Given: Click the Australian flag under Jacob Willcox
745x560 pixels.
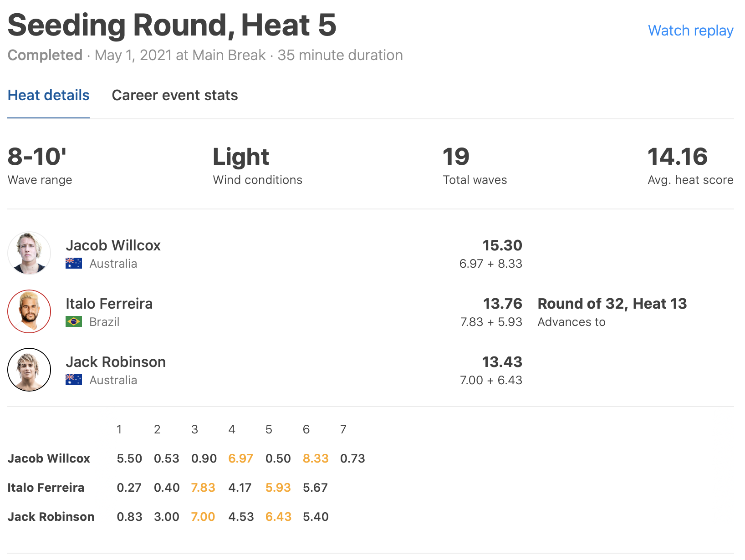Looking at the screenshot, I should [x=74, y=264].
